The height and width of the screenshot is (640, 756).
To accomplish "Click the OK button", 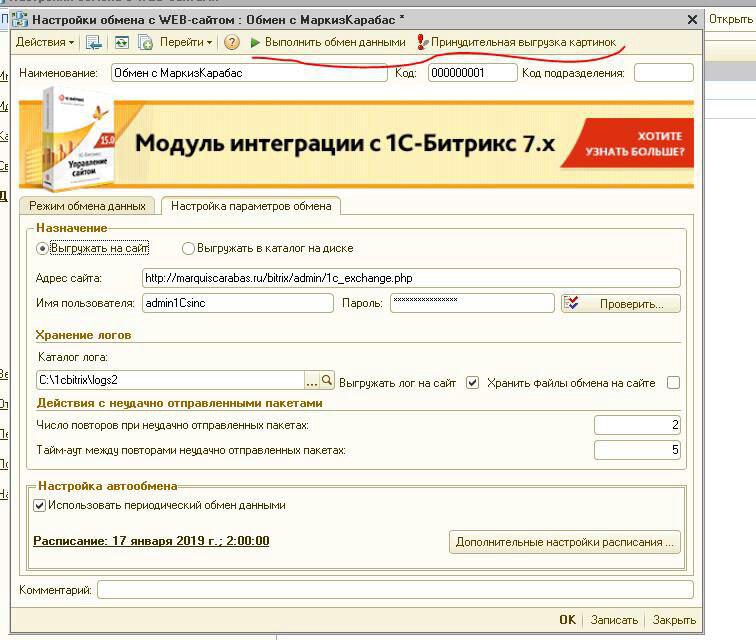I will [567, 620].
